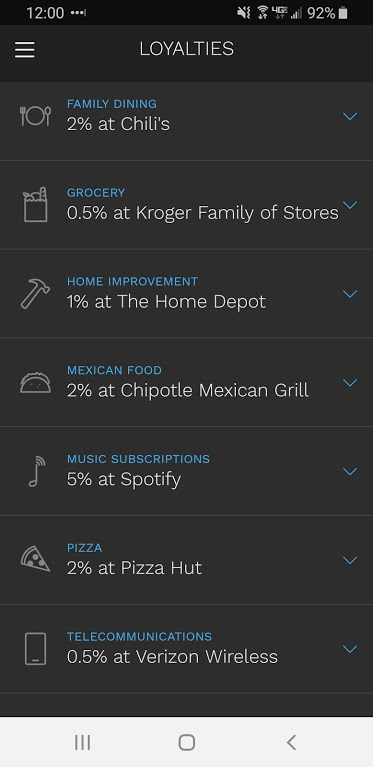Tap the Android back navigation button

click(291, 742)
